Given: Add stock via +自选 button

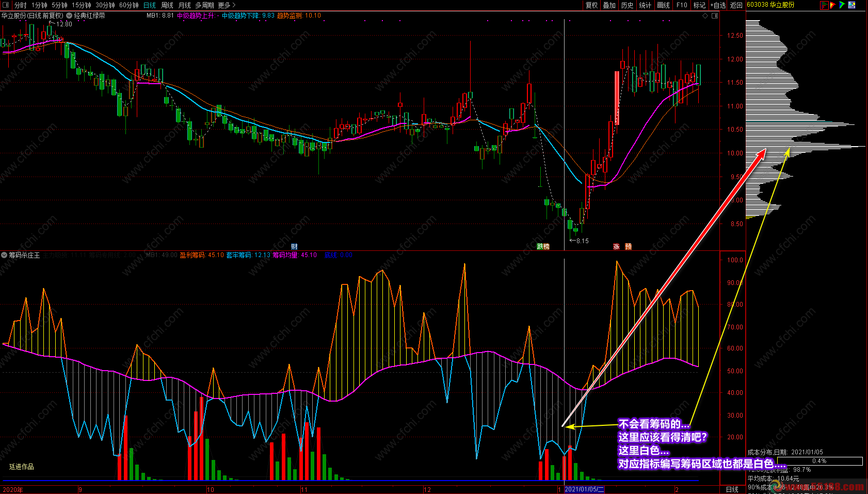Looking at the screenshot, I should pyautogui.click(x=718, y=5).
